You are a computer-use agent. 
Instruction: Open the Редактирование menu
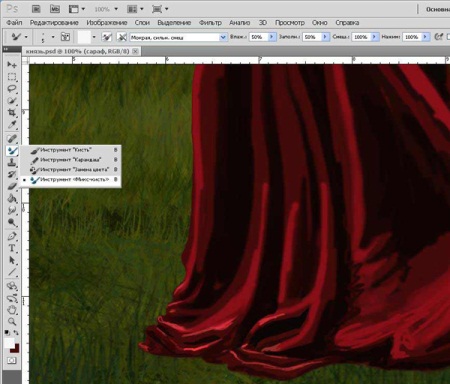click(54, 23)
